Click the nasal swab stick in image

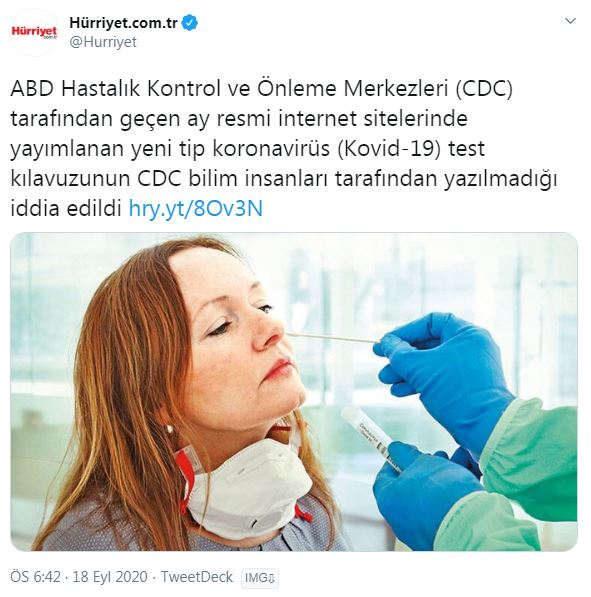(x=331, y=338)
